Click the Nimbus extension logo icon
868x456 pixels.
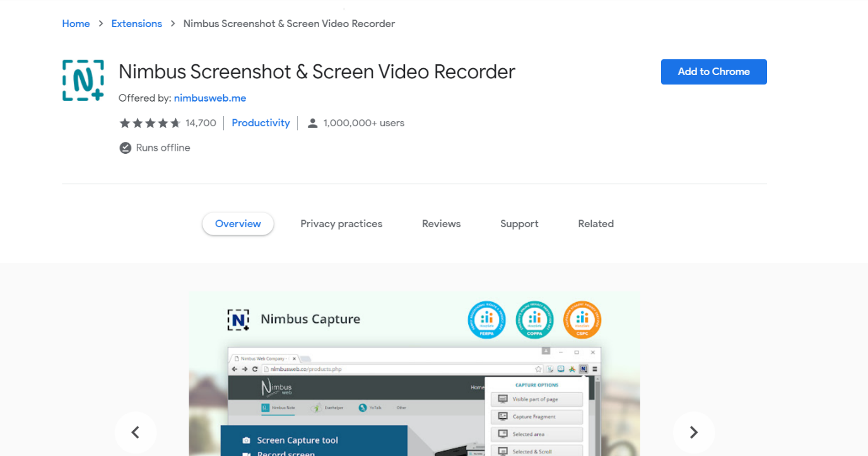pos(83,80)
